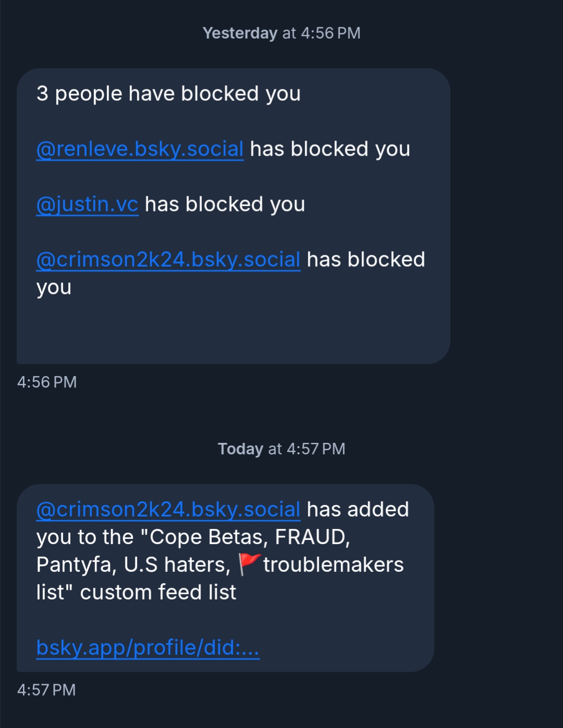The image size is (563, 728).
Task: Open the @justin.vc profile link
Action: (87, 204)
